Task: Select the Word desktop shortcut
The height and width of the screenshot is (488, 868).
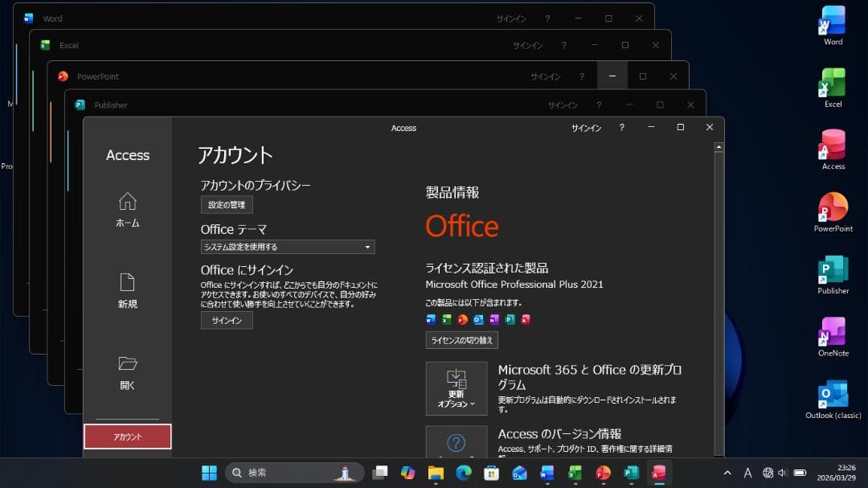Action: coord(833,26)
